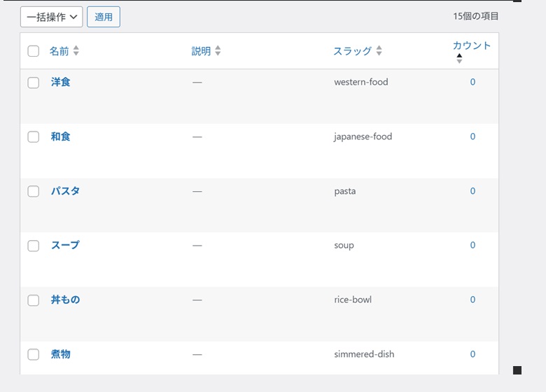
Task: Check the 洋食 row checkbox
Action: point(33,83)
